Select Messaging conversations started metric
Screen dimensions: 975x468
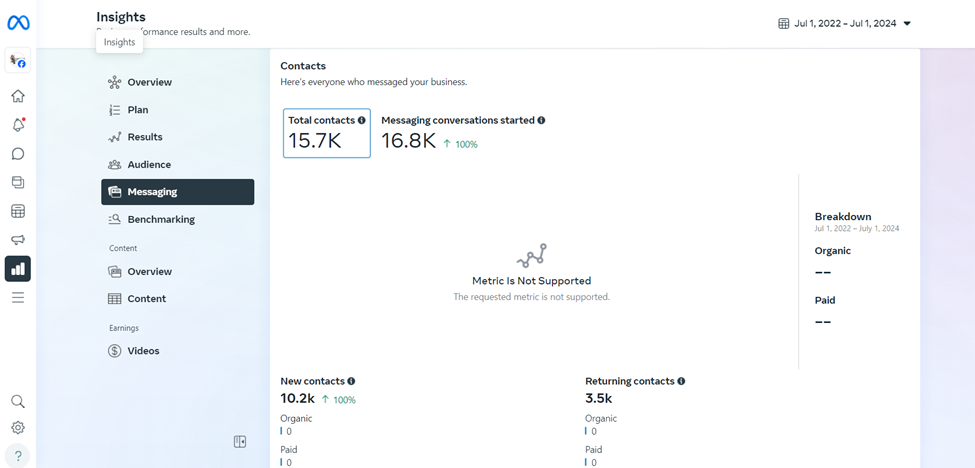pos(462,133)
